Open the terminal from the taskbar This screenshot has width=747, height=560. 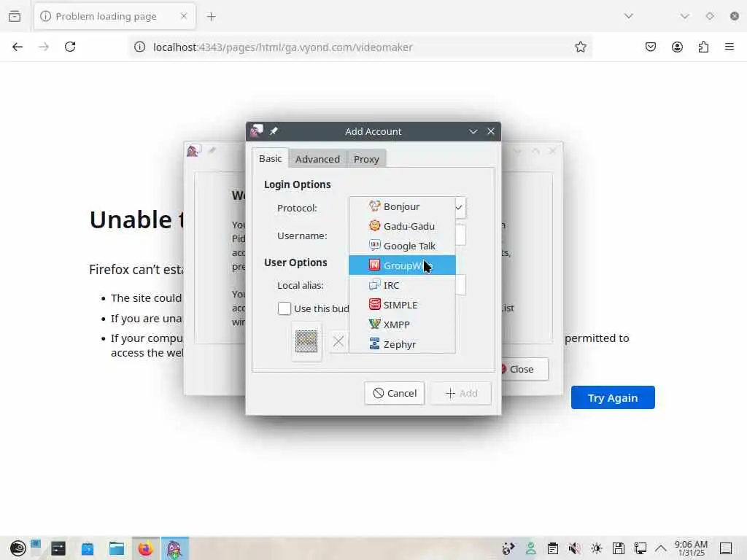(58, 548)
